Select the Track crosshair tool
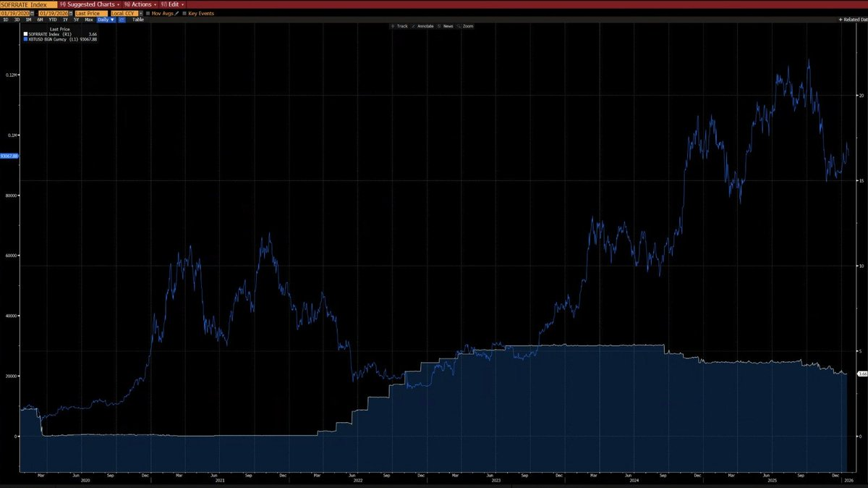The height and width of the screenshot is (488, 868). tap(402, 25)
